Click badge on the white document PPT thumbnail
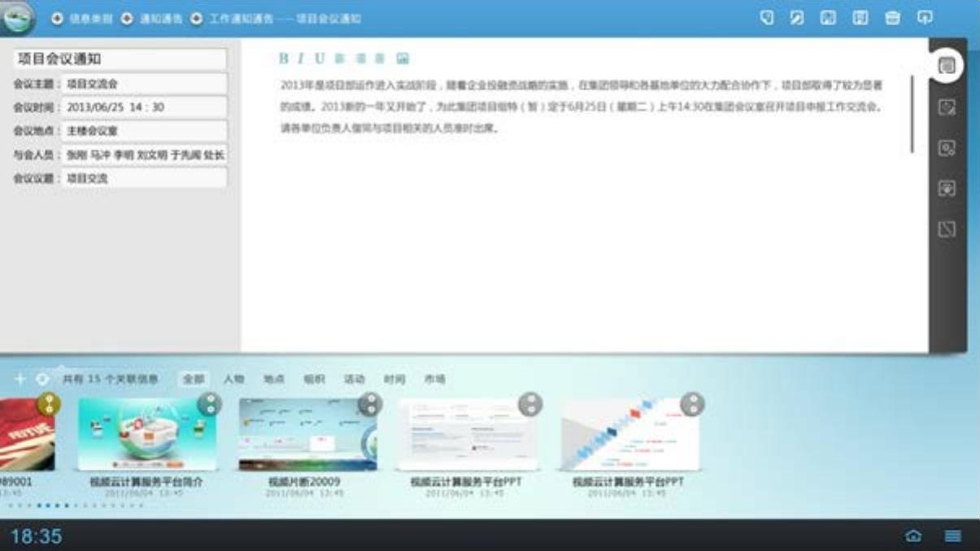The image size is (980, 551). [x=530, y=404]
